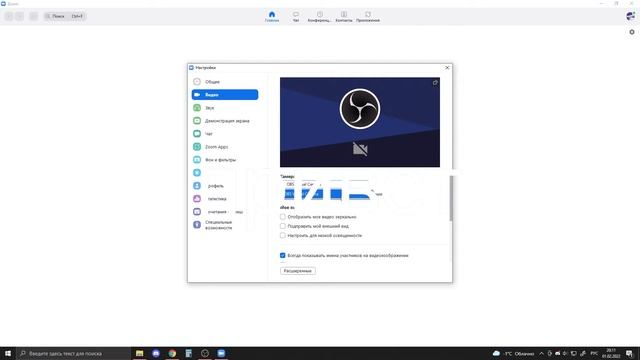640x360 pixels.
Task: Open the Профиль settings section
Action: 224,186
